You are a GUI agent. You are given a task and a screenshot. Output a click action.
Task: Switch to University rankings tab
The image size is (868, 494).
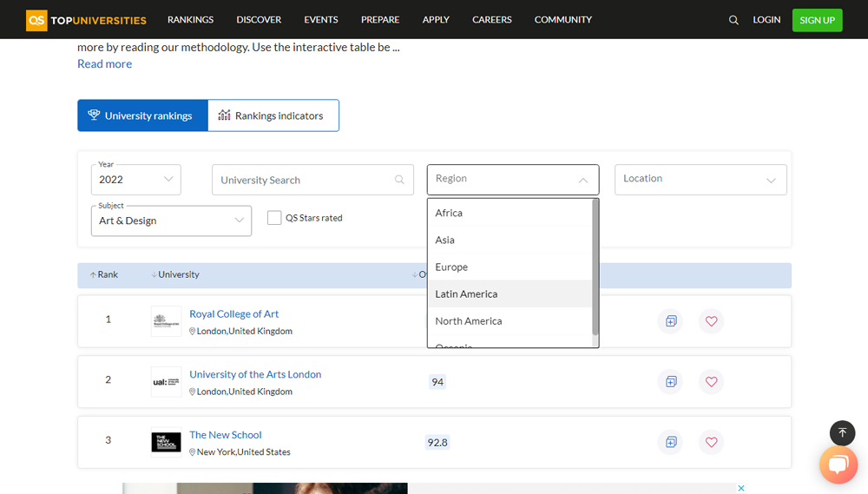pyautogui.click(x=143, y=115)
